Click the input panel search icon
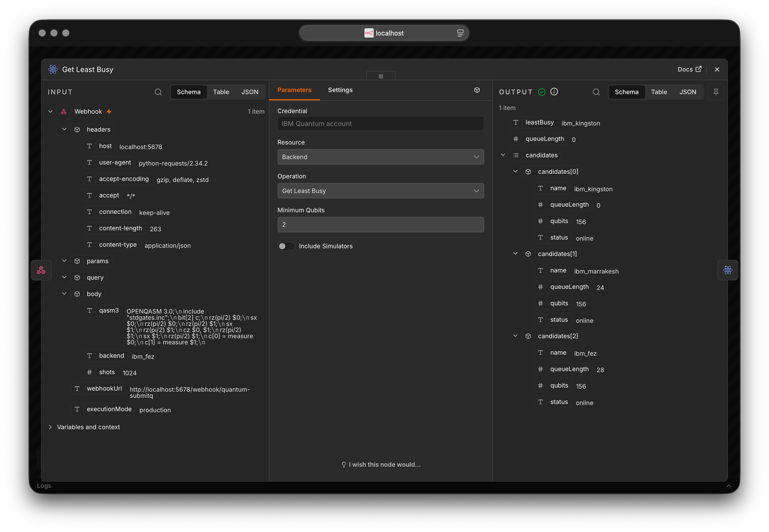The width and height of the screenshot is (769, 532). [x=158, y=92]
